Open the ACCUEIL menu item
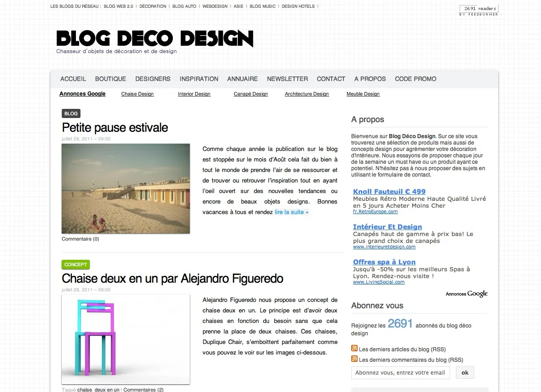This screenshot has height=392, width=541. 73,79
